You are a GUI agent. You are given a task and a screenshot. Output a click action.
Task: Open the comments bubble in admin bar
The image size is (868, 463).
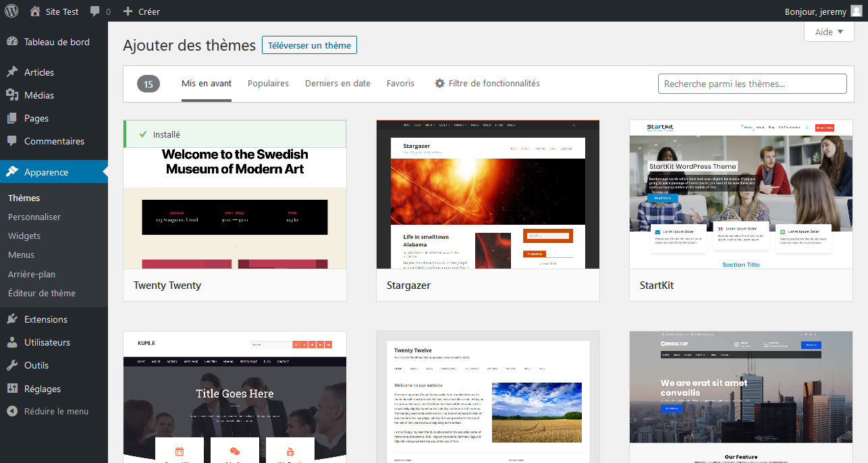[x=95, y=11]
